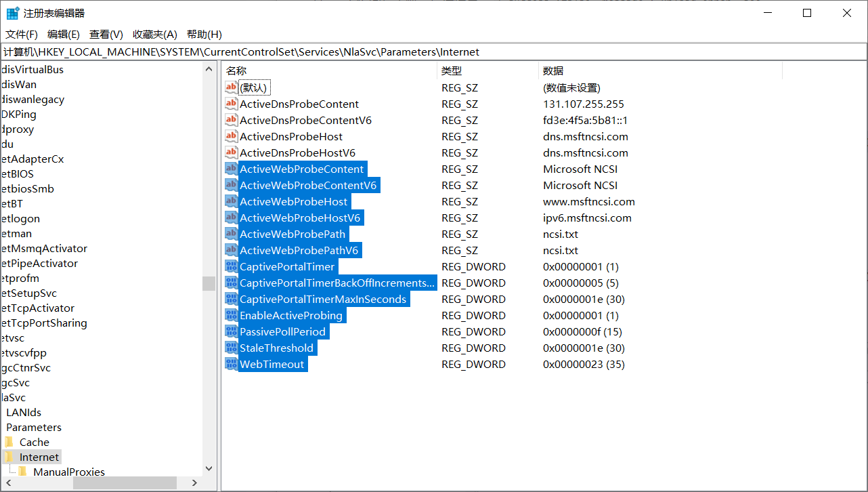This screenshot has width=868, height=492.
Task: Click the ActiveWebProbeContent string icon
Action: [x=231, y=169]
